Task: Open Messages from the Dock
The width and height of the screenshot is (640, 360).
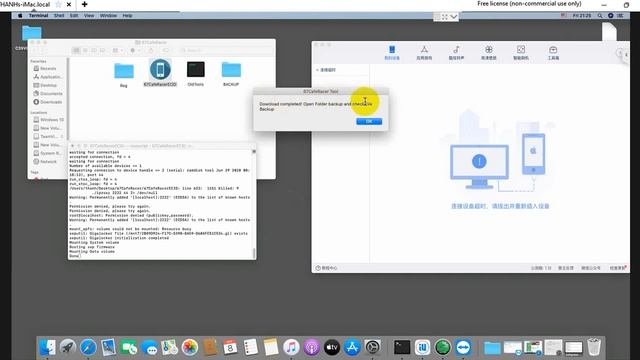Action: point(149,347)
